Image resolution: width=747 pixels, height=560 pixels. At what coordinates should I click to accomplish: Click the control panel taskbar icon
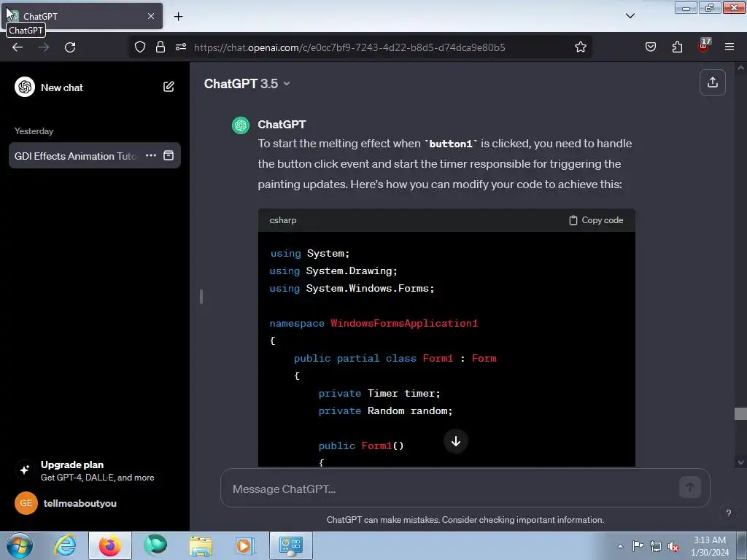[x=290, y=545]
